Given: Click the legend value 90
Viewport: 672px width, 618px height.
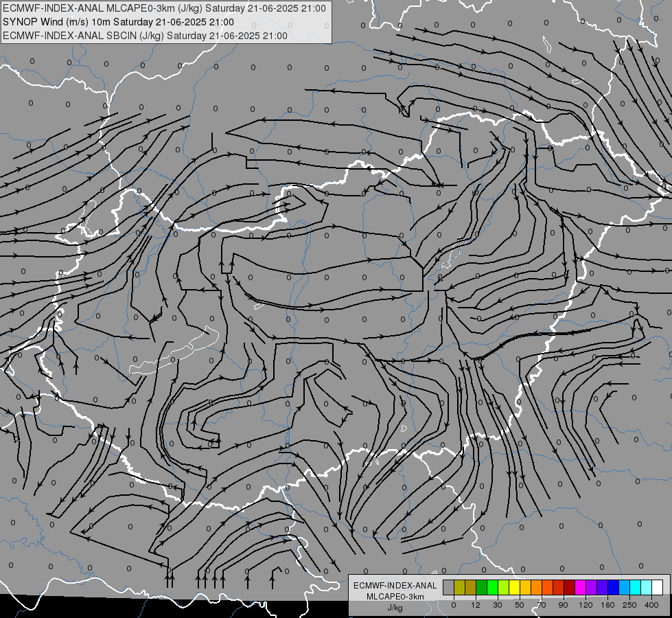Looking at the screenshot, I should [563, 605].
